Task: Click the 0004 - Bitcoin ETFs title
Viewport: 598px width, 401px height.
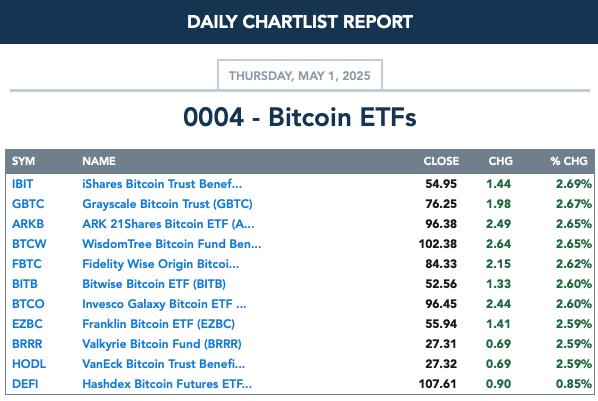Action: pyautogui.click(x=300, y=117)
